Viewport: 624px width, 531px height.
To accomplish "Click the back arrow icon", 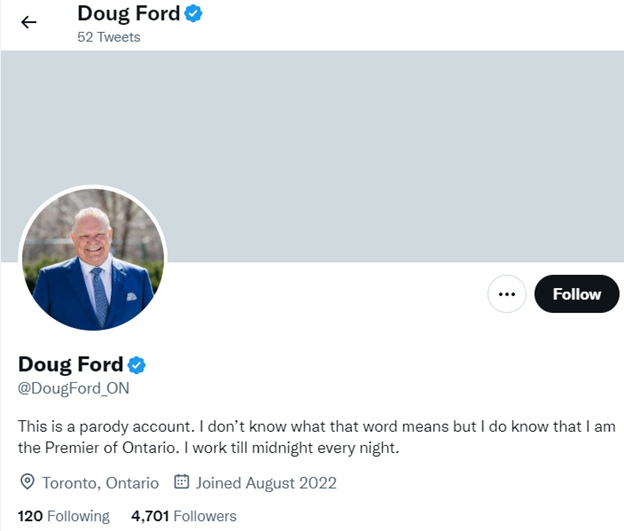I will [29, 22].
